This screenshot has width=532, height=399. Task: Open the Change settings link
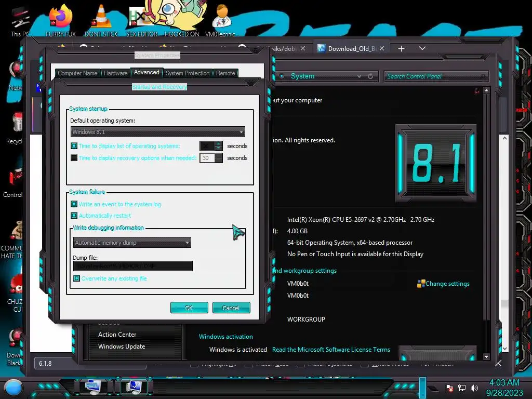click(447, 284)
